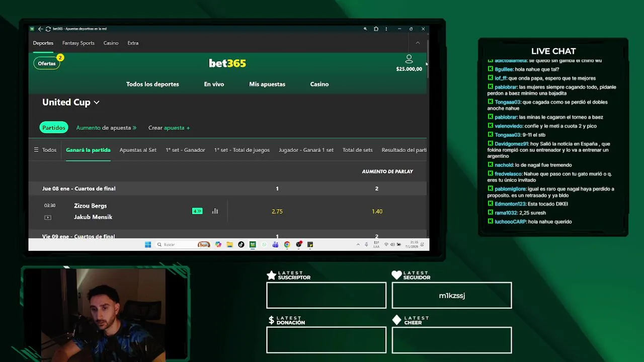
Task: Open File Explorer from the taskbar
Action: click(x=229, y=244)
